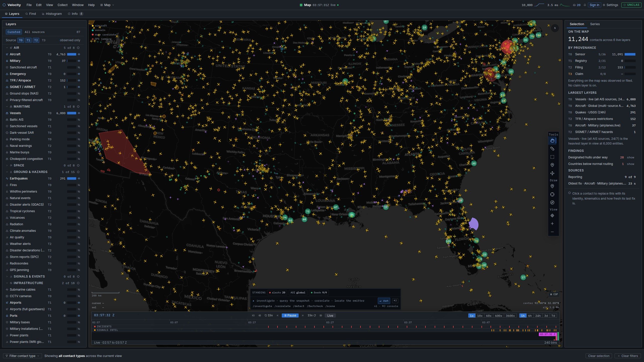This screenshot has height=362, width=644.
Task: Open the console shortcut icon beside run
Action: click(x=395, y=301)
